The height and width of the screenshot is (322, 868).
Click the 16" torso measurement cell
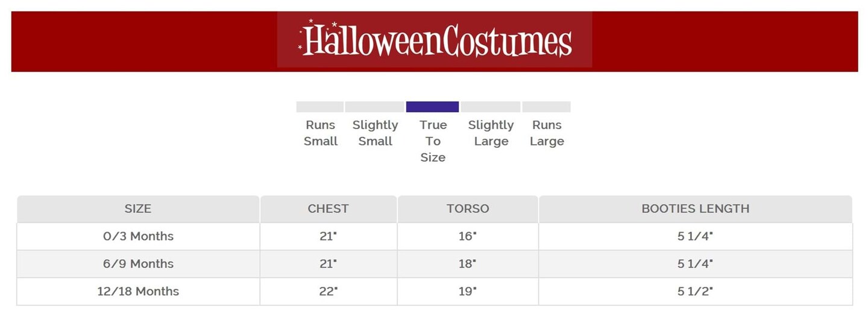click(x=467, y=236)
